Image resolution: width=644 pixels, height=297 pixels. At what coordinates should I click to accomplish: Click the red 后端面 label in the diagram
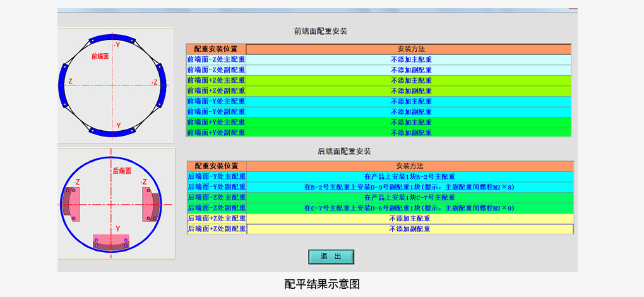tap(121, 171)
